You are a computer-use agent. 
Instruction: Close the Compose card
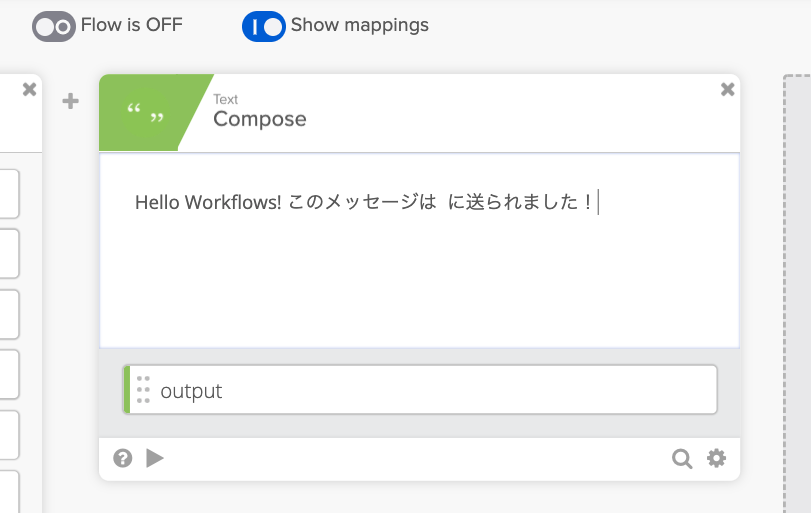(727, 90)
